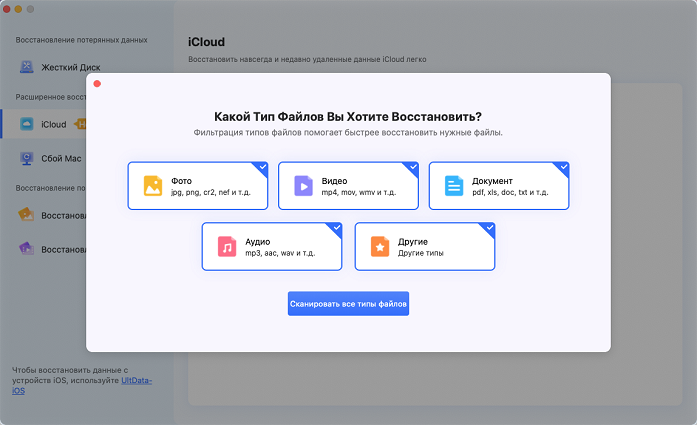Viewport: 697px width, 425px height.
Task: Click the pink Аудио music note icon
Action: 227,247
